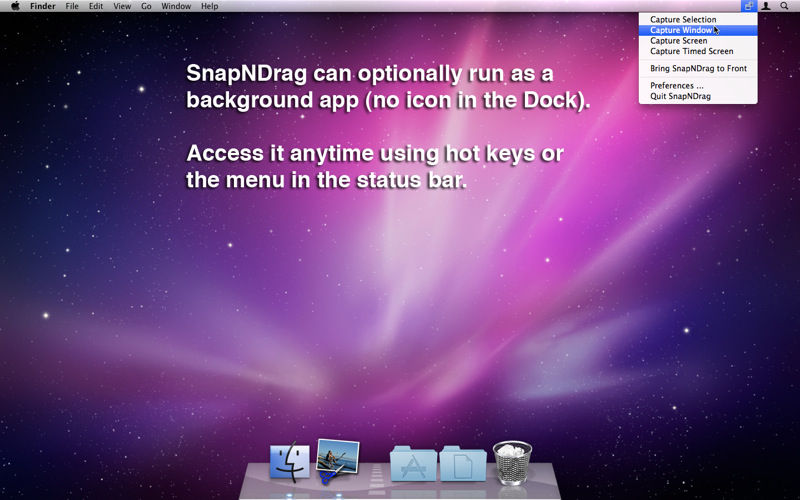Open Preferences ... from SnapNDrag menu
800x500 pixels.
point(698,86)
